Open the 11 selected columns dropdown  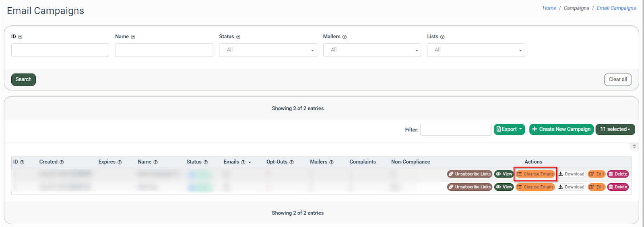[x=615, y=129]
